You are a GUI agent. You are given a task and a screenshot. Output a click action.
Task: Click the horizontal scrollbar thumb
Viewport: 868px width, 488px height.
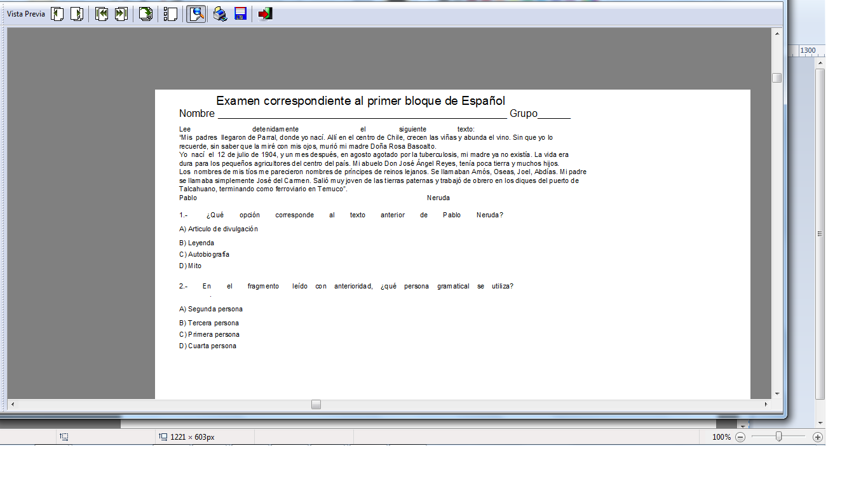point(316,404)
